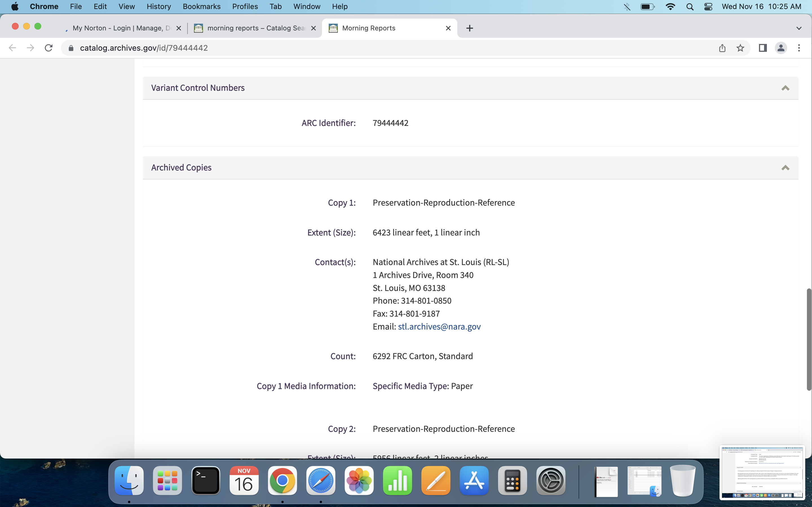Open Chrome three-dot menu

(x=799, y=48)
